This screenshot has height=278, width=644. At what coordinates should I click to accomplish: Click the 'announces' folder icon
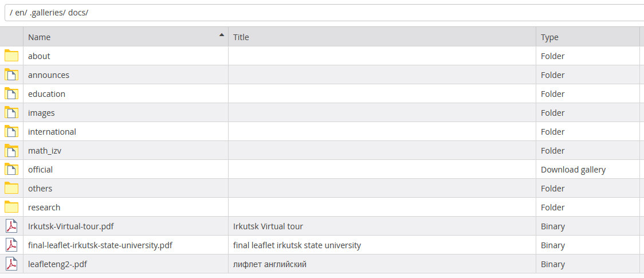[x=11, y=75]
